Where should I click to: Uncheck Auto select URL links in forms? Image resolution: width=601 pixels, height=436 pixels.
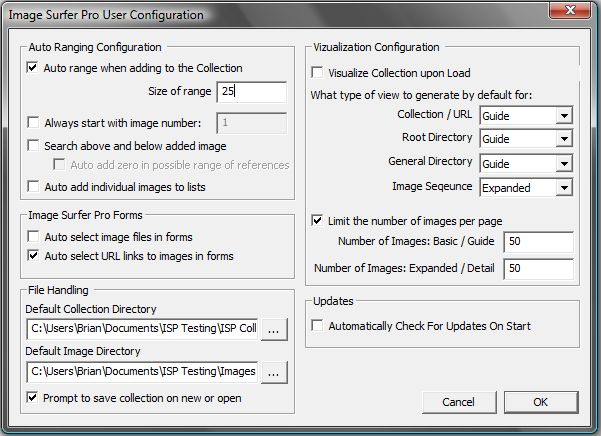[x=33, y=256]
